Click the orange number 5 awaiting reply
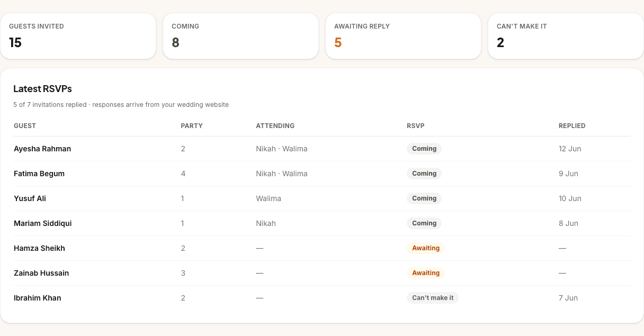The image size is (644, 336). 338,43
